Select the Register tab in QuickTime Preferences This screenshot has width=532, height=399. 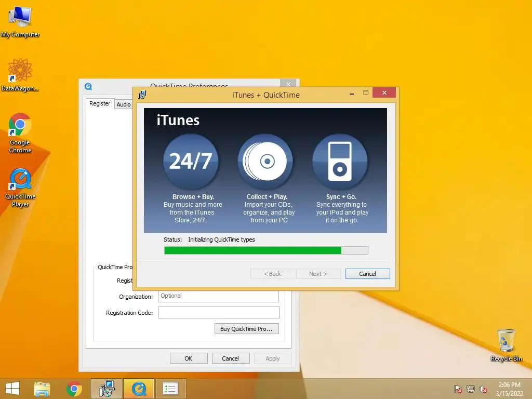[100, 103]
